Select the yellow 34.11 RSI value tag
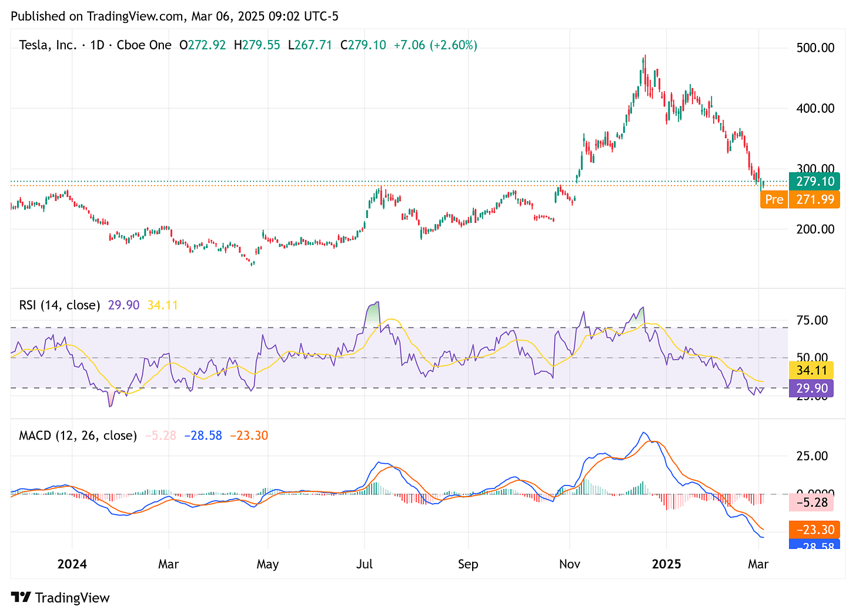Image resolution: width=856 pixels, height=616 pixels. pos(811,370)
